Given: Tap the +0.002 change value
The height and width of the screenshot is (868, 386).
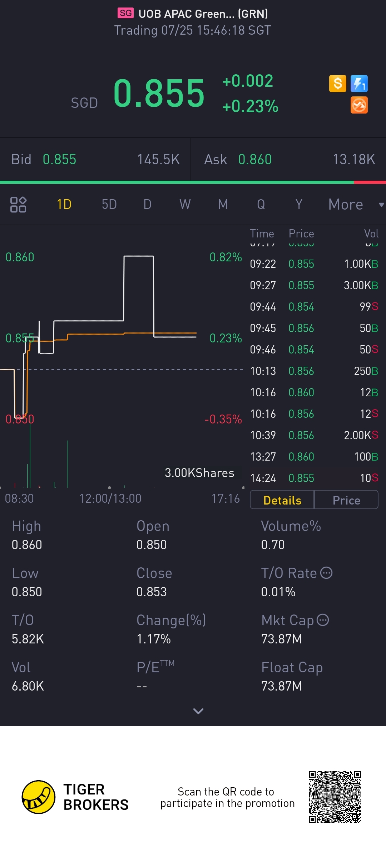Looking at the screenshot, I should [x=248, y=81].
